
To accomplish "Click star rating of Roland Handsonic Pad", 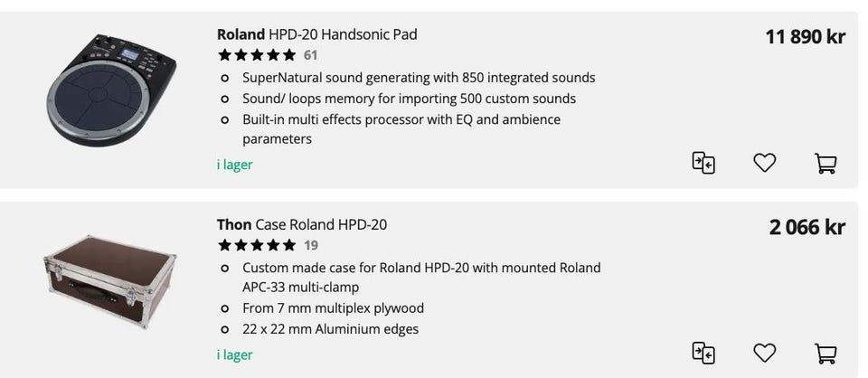I will [x=257, y=55].
